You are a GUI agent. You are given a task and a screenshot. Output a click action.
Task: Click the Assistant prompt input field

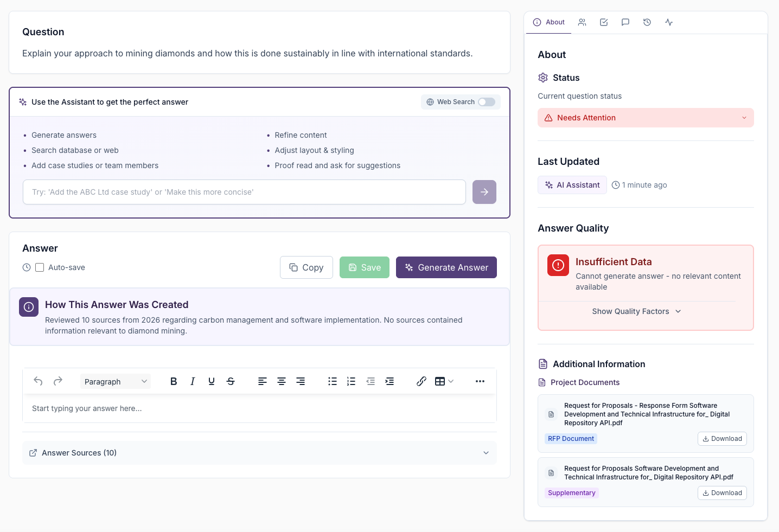[x=244, y=192]
